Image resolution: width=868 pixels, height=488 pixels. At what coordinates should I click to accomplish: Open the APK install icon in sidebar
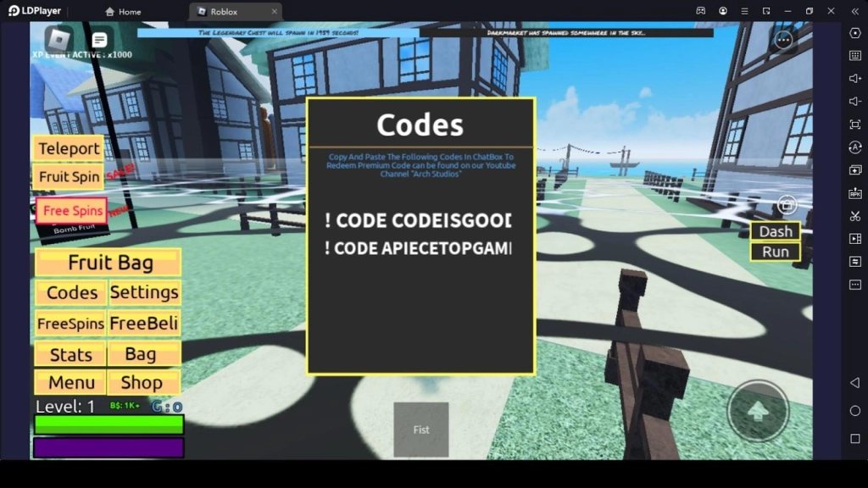854,193
